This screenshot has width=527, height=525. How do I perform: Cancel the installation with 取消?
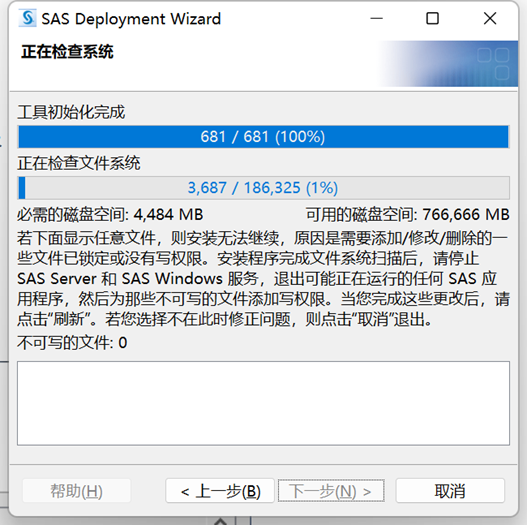coord(450,491)
